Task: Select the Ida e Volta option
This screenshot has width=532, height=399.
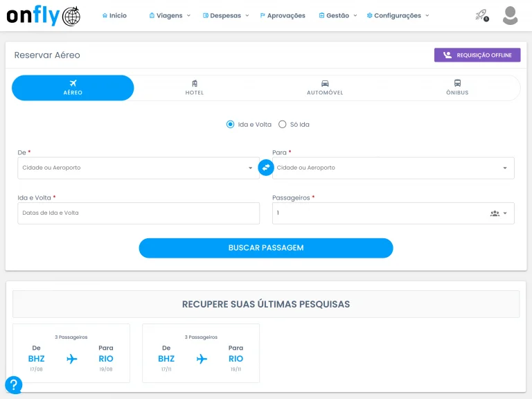Action: click(249, 125)
